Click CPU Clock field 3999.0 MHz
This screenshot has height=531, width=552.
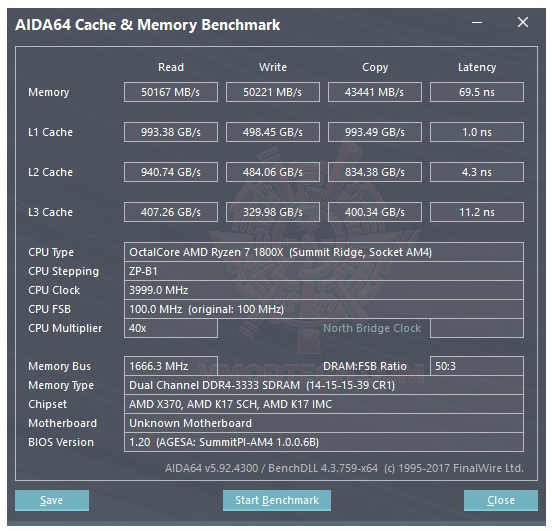click(x=324, y=290)
